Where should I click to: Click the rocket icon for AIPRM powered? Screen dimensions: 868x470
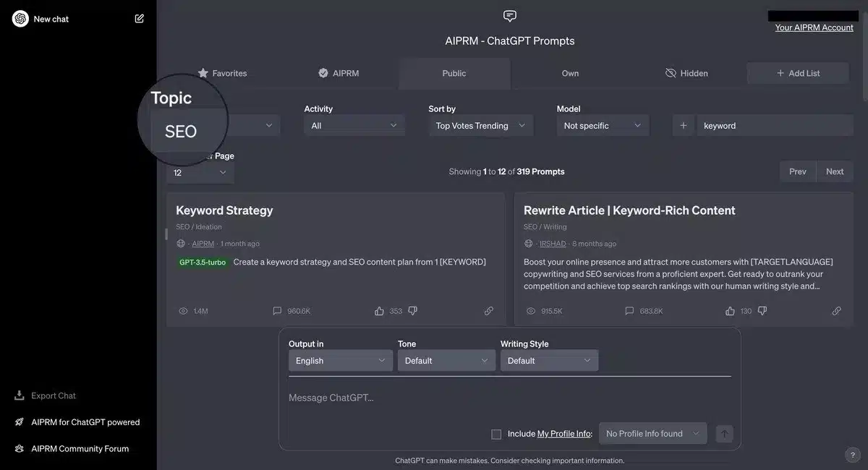point(20,422)
